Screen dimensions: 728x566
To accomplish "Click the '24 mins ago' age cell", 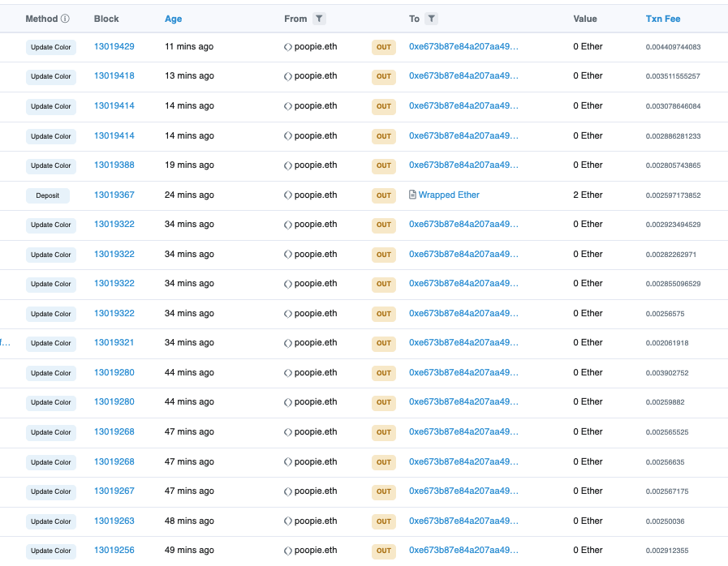I will (x=189, y=195).
